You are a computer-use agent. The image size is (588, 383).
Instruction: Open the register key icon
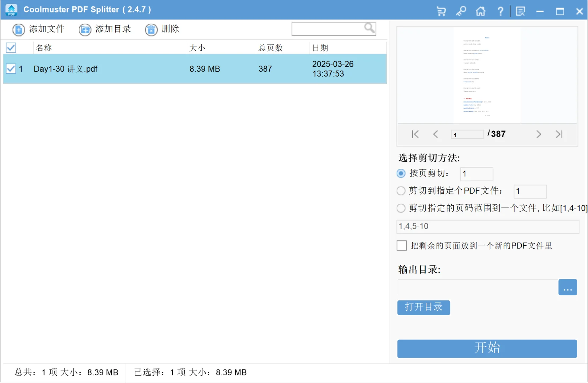[x=461, y=11]
